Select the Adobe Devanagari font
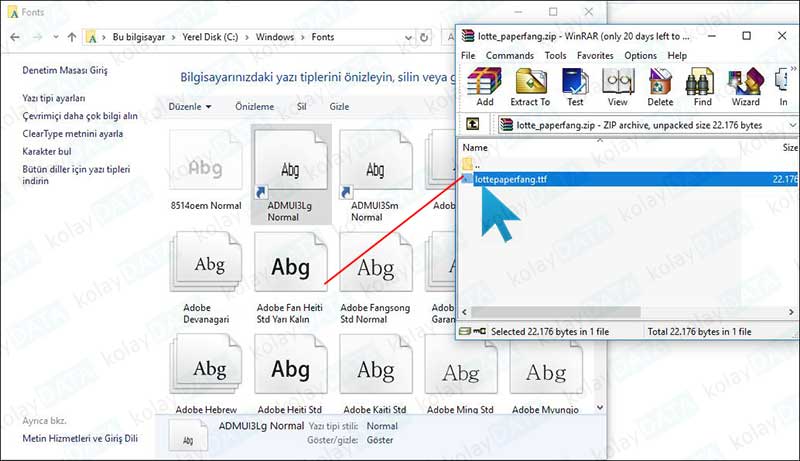The width and height of the screenshot is (800, 461). 206,278
